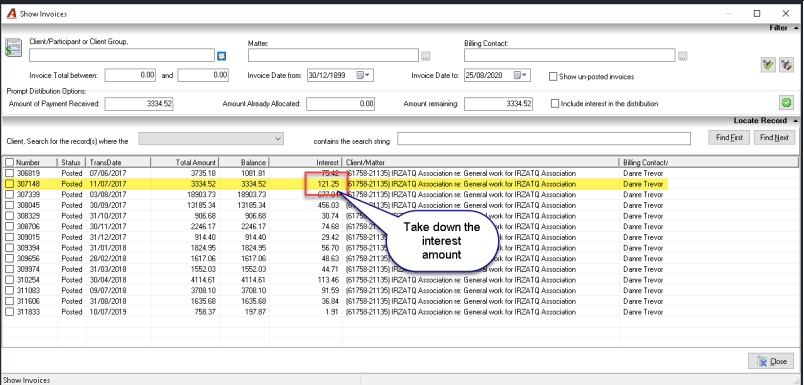
Task: Open the client lookup button next to Client/Participant field
Action: click(222, 55)
